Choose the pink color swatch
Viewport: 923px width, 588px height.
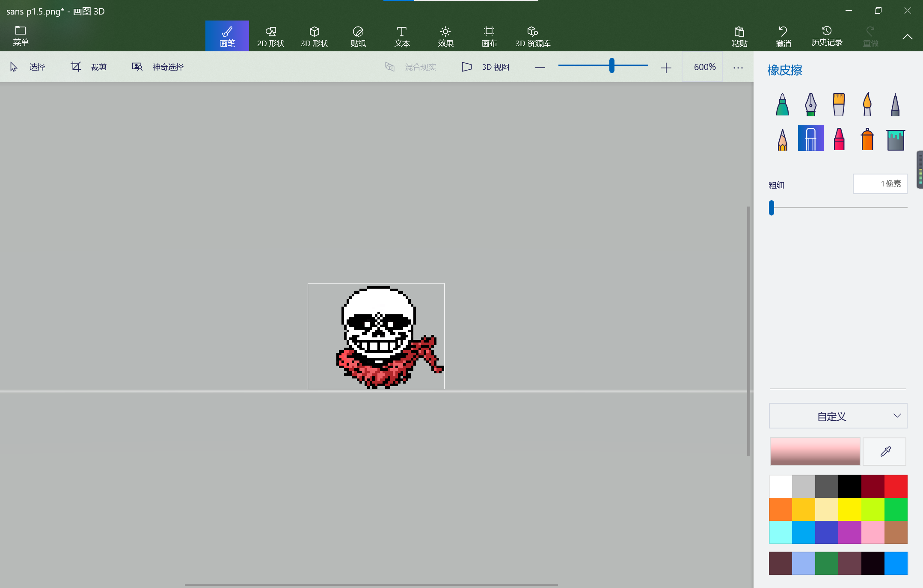873,532
